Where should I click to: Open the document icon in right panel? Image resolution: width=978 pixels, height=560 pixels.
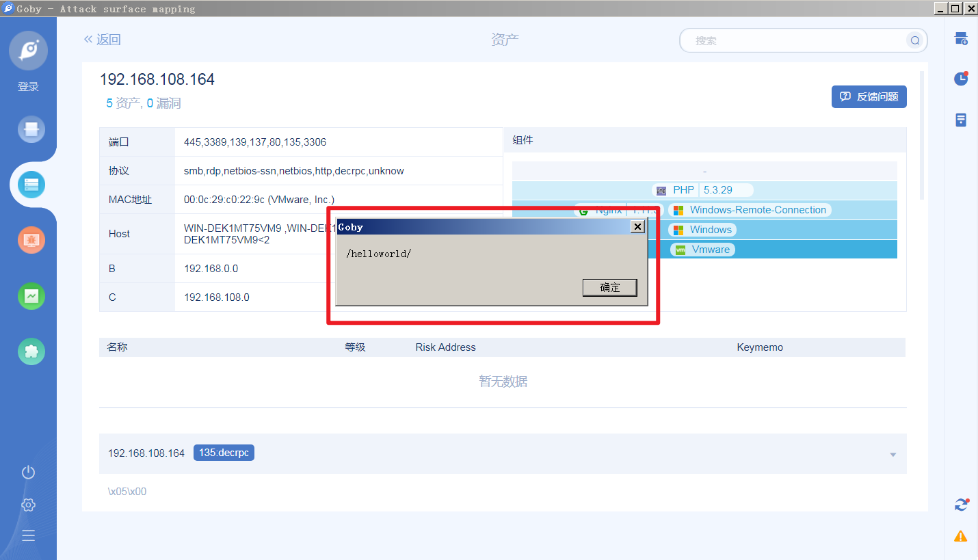[961, 120]
